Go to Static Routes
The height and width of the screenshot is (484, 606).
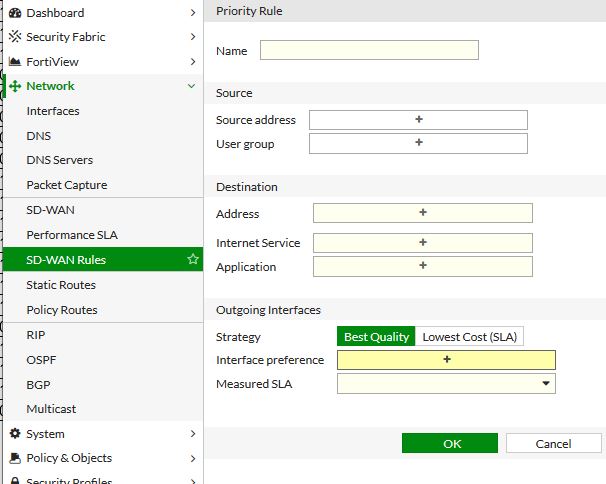click(61, 285)
